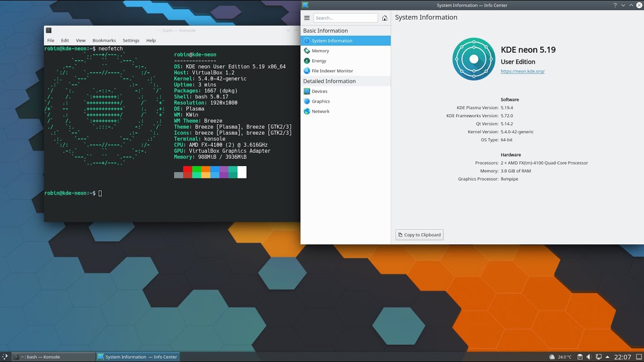Click the File Indexer Monitor icon
Viewport: 644px width, 362px height.
point(307,71)
